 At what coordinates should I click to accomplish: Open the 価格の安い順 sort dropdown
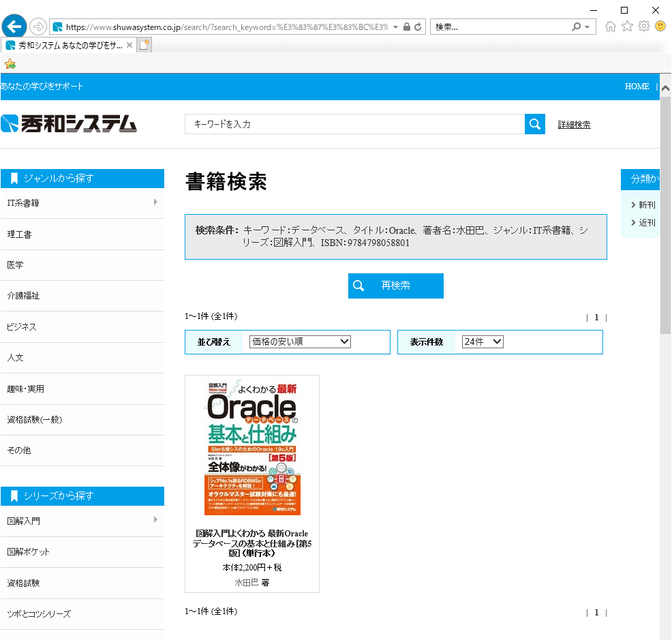click(298, 341)
